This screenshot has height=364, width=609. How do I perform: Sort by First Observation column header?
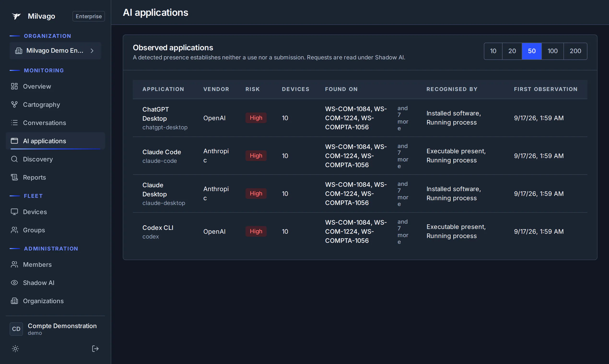(x=546, y=89)
